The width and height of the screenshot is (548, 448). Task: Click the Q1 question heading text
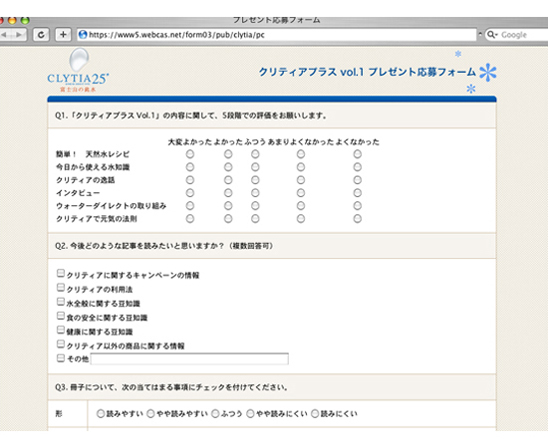(191, 115)
